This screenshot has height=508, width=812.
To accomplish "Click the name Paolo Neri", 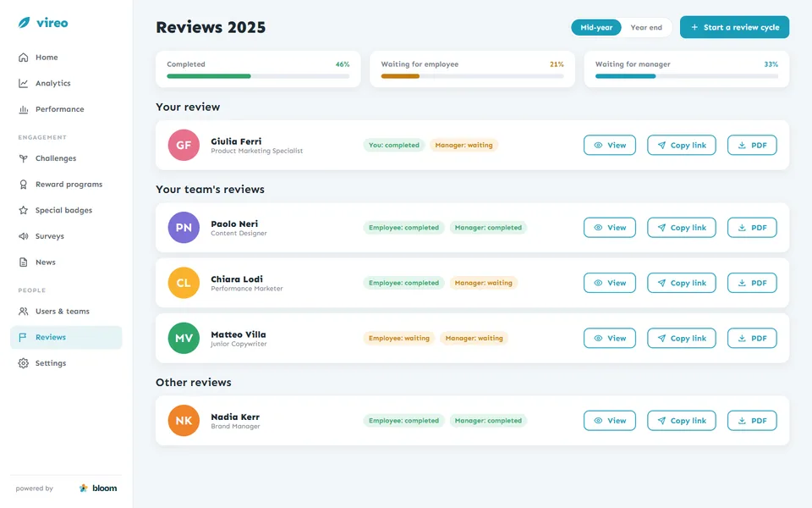I will coord(234,224).
